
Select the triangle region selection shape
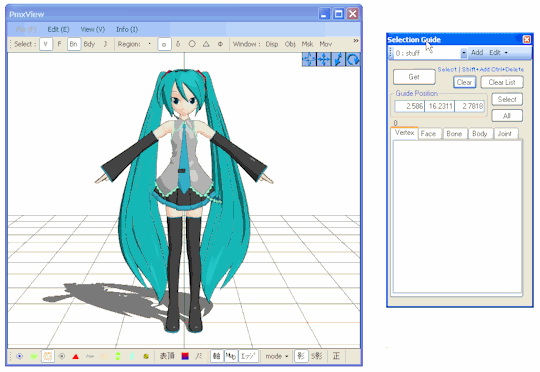point(206,44)
